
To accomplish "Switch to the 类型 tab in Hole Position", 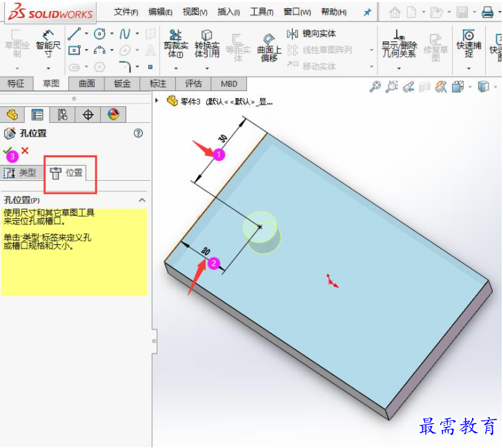I will (21, 173).
